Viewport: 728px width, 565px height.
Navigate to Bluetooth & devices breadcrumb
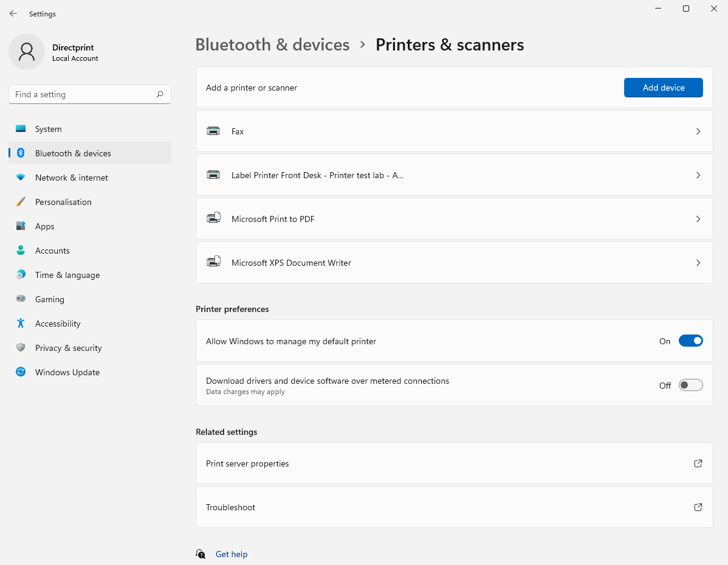(x=272, y=44)
